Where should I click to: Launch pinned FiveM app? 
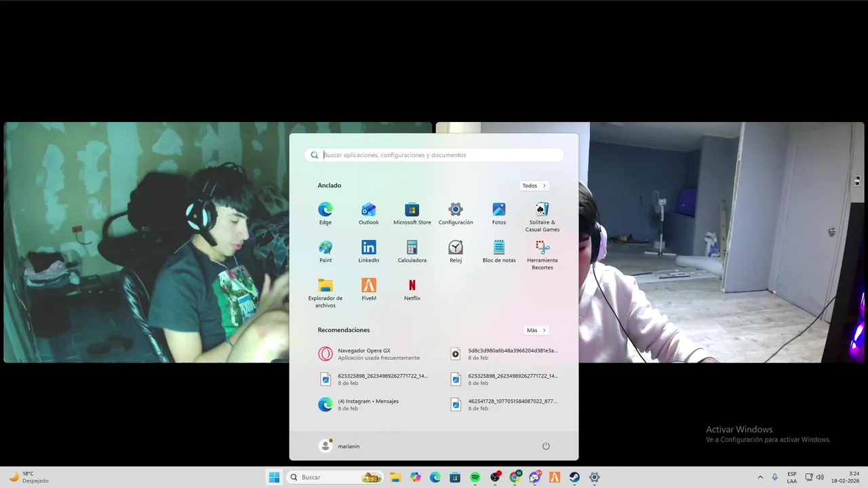(369, 289)
